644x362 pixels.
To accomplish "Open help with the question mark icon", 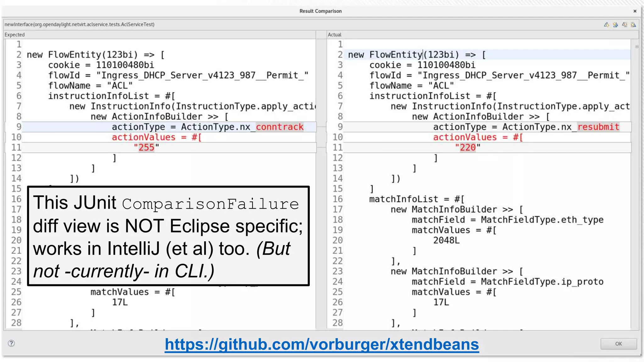I will (11, 343).
